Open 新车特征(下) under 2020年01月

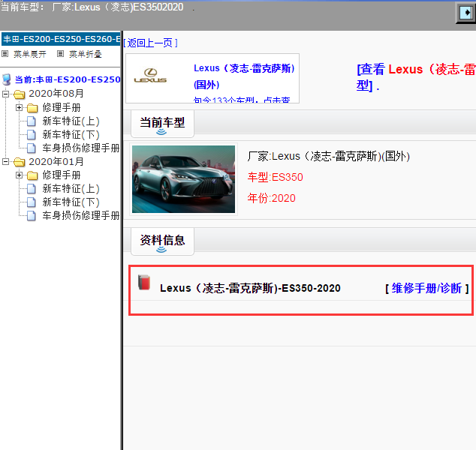pos(71,202)
